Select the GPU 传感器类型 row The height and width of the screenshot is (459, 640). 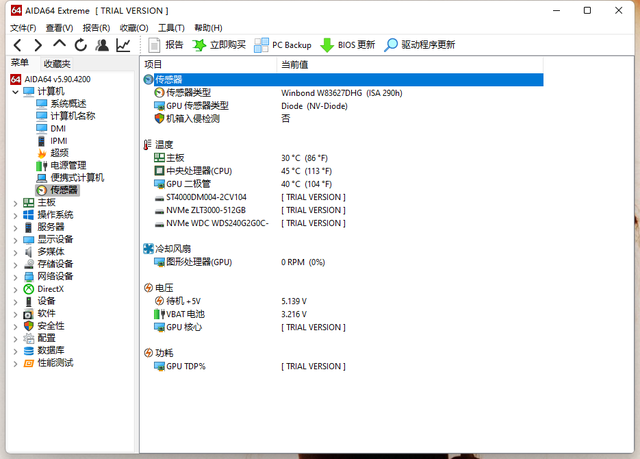click(343, 106)
